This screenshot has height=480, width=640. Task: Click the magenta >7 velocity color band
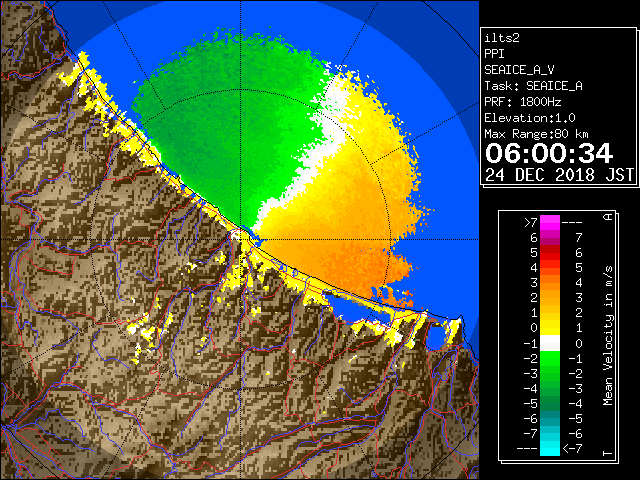tap(550, 222)
